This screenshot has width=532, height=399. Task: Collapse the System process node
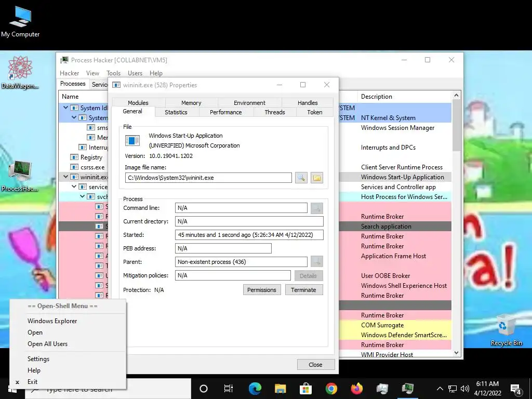tap(74, 117)
